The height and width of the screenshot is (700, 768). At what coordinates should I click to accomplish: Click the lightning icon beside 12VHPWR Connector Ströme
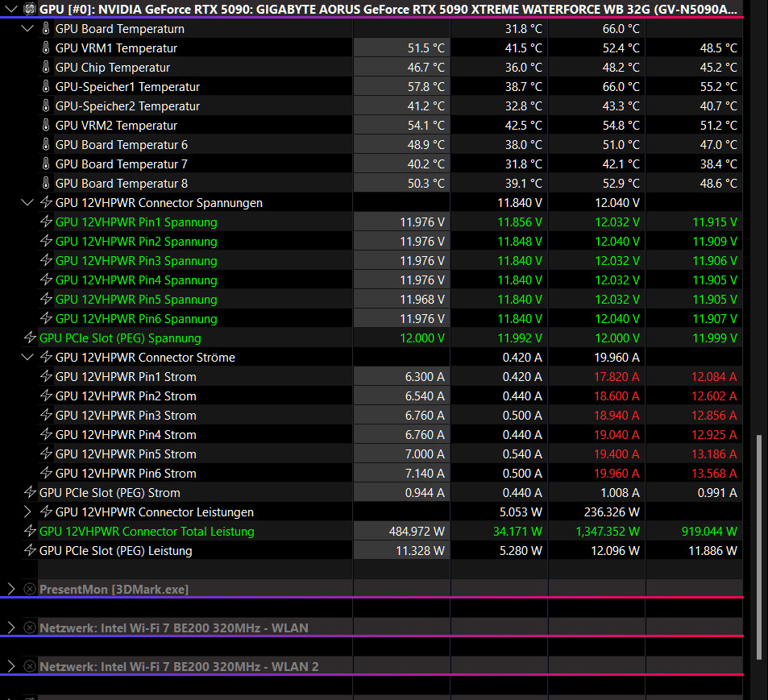pos(46,357)
